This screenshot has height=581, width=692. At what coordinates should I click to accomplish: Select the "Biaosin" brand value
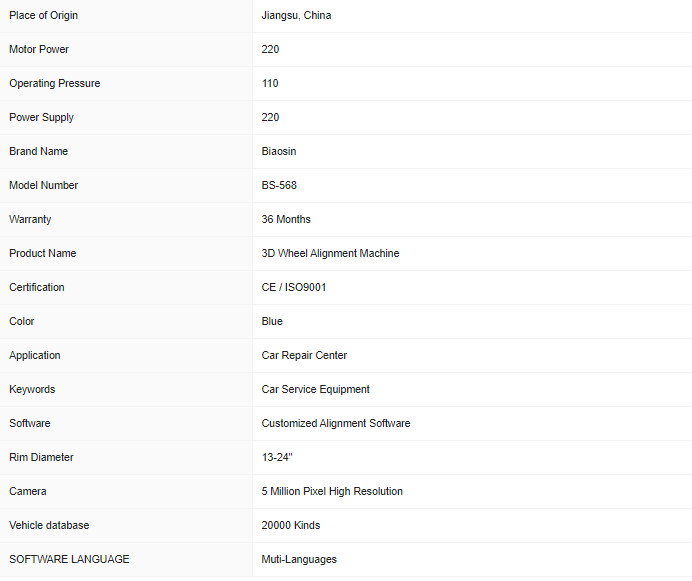click(279, 151)
